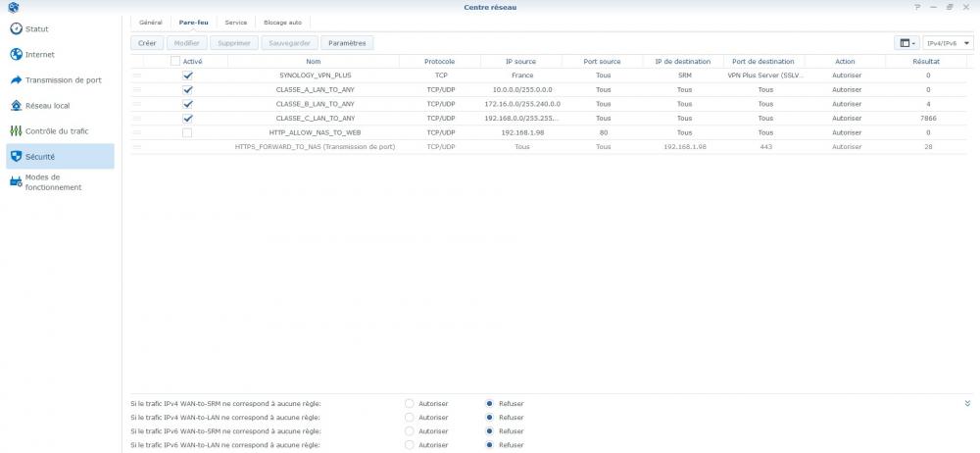This screenshot has height=453, width=980.
Task: Click the Supprimer button
Action: [234, 43]
